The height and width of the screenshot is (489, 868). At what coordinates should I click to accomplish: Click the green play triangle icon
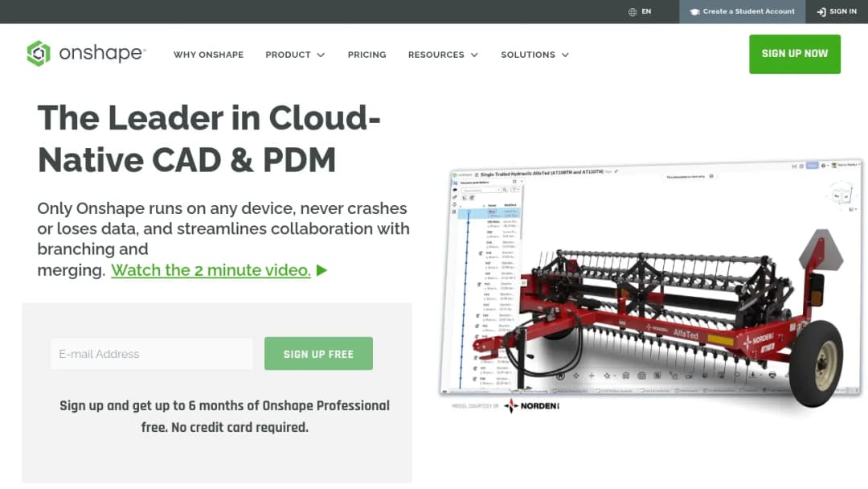click(x=321, y=270)
